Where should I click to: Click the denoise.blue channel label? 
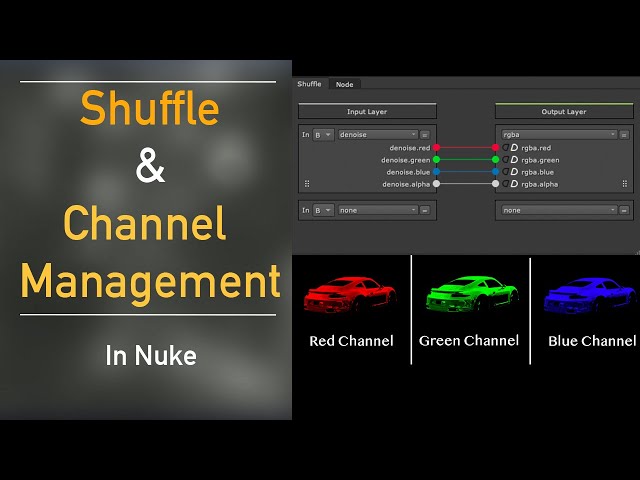(x=408, y=172)
